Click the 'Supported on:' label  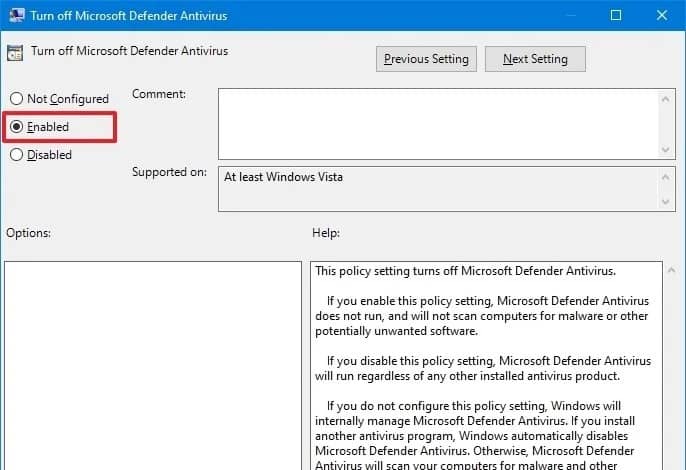pos(169,172)
